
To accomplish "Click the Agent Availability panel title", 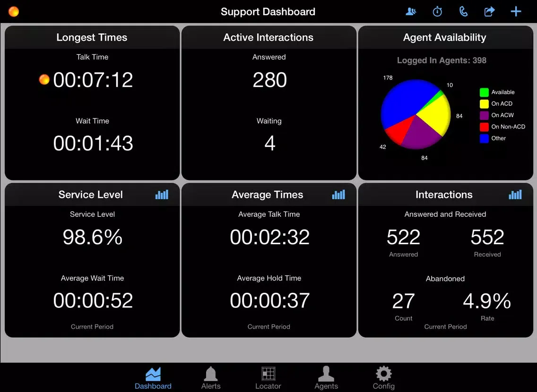I will 444,37.
